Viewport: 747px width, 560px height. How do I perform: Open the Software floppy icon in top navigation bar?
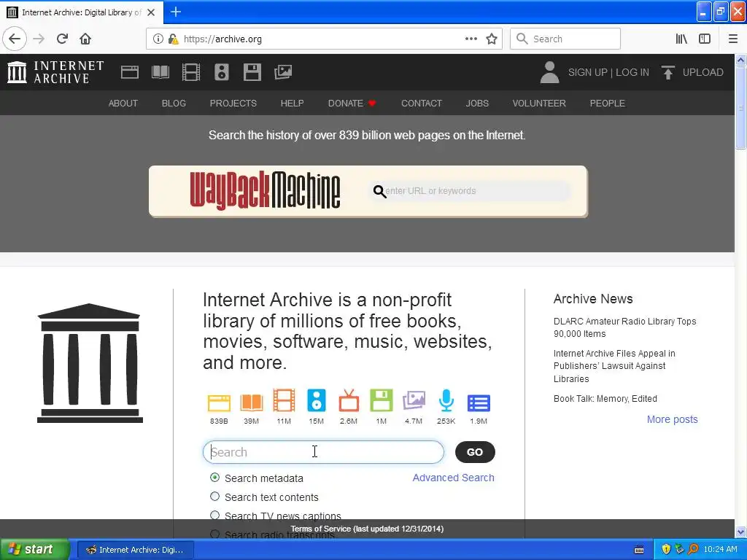[x=252, y=72]
